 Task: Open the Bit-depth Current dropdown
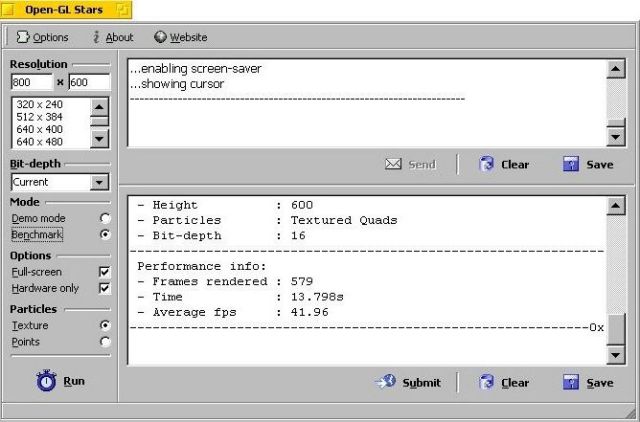tap(99, 182)
